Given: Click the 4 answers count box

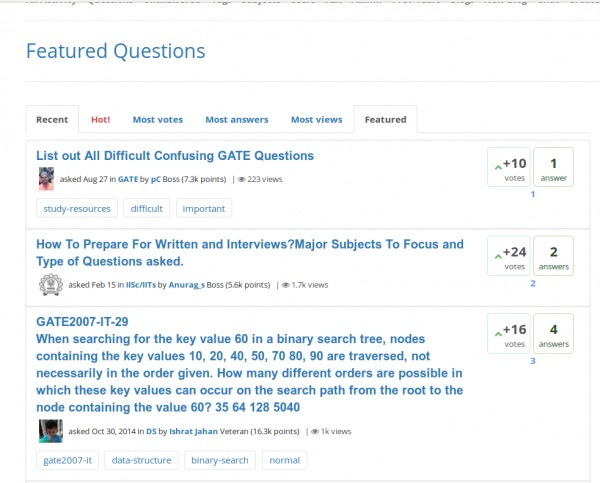Looking at the screenshot, I should click(x=553, y=334).
